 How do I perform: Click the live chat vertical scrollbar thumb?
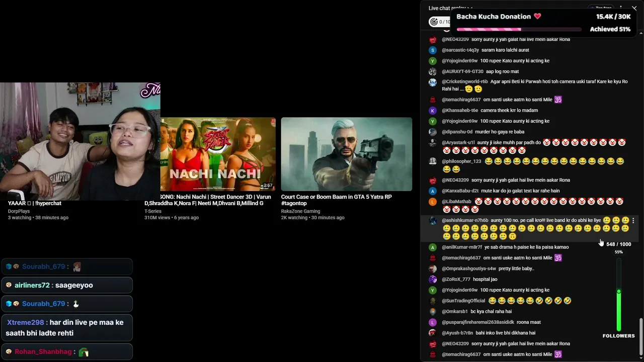640,337
